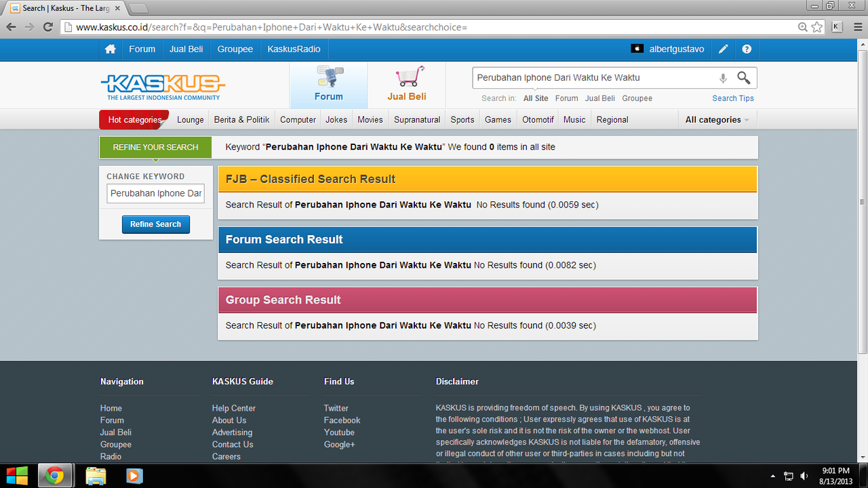This screenshot has width=868, height=488.
Task: Open KaskusRadio in the top bar
Action: [294, 49]
